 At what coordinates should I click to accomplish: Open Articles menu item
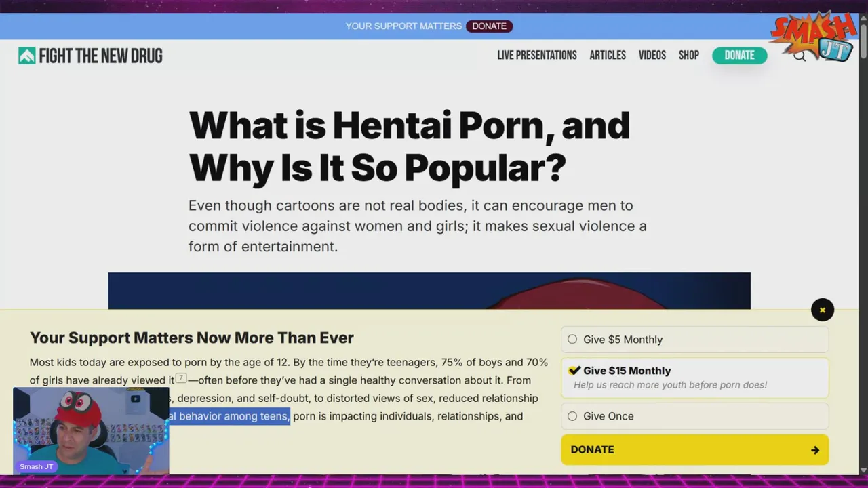[608, 56]
